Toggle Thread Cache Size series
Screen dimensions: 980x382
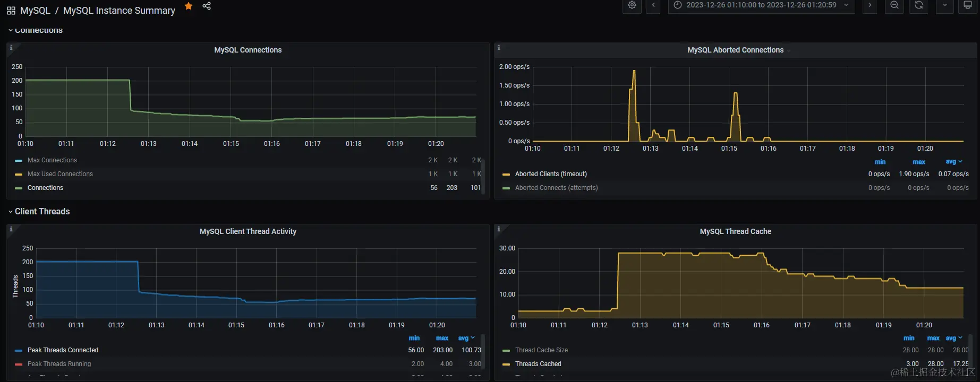tap(541, 350)
